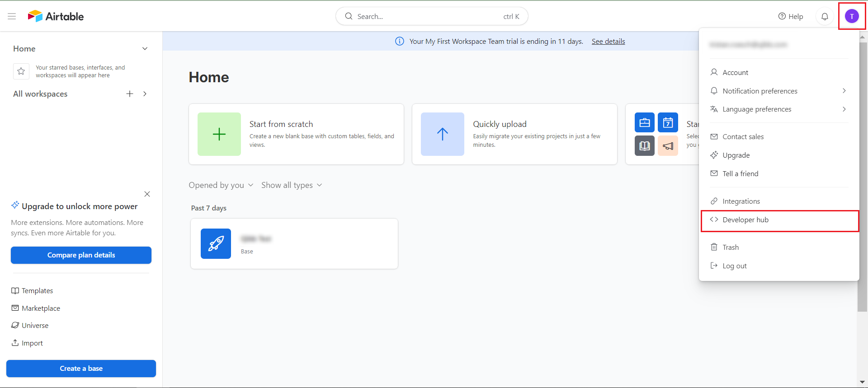Click the hamburger menu icon
Viewport: 868px width, 388px height.
click(12, 16)
